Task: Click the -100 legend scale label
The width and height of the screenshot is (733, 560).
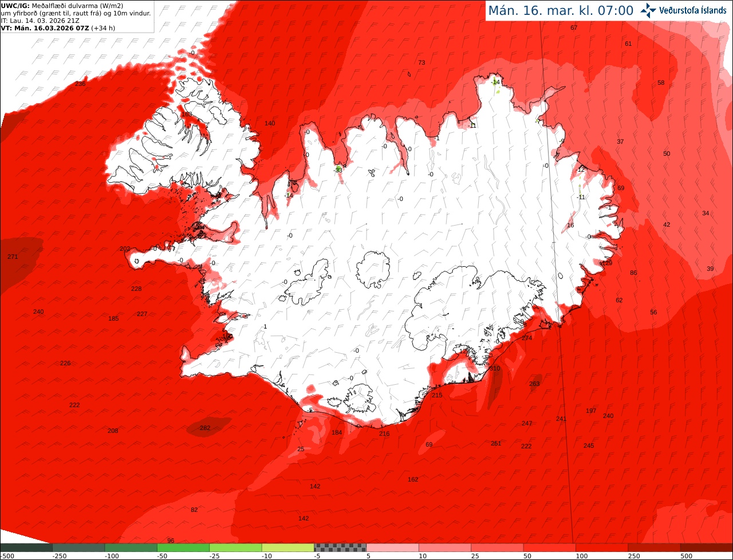Action: pyautogui.click(x=112, y=556)
